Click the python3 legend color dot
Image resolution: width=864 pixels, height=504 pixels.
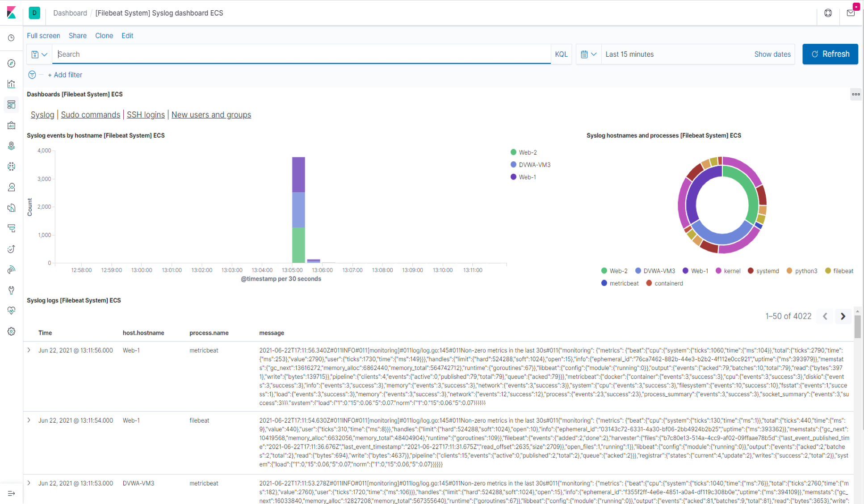click(789, 271)
